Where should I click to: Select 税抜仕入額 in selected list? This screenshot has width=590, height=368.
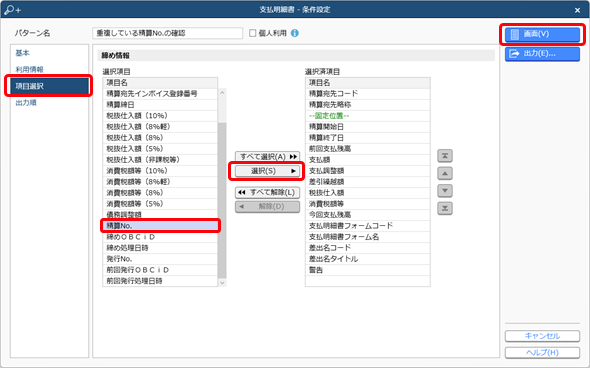(x=368, y=193)
